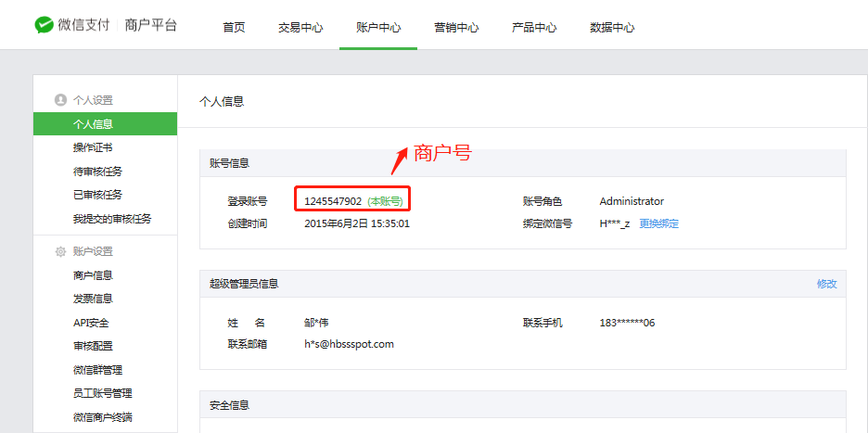The width and height of the screenshot is (868, 433).
Task: Click the 账户设置 gear icon
Action: click(60, 251)
